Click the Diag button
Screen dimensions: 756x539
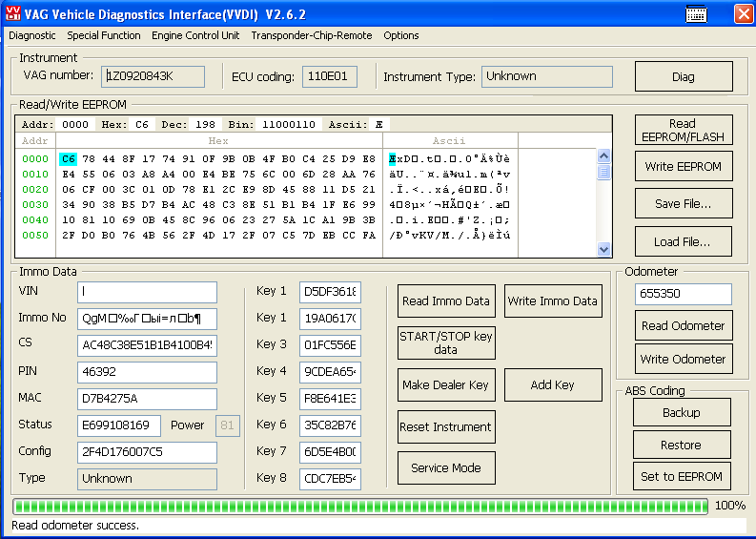[x=684, y=76]
